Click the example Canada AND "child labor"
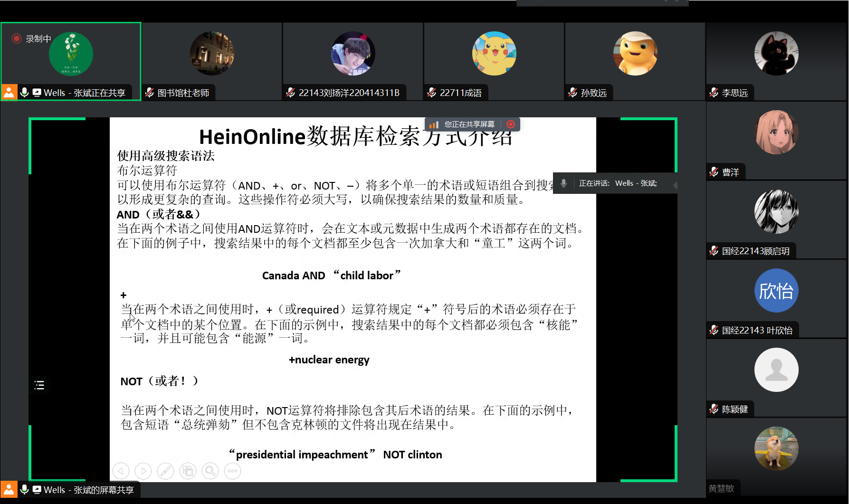 coord(332,276)
